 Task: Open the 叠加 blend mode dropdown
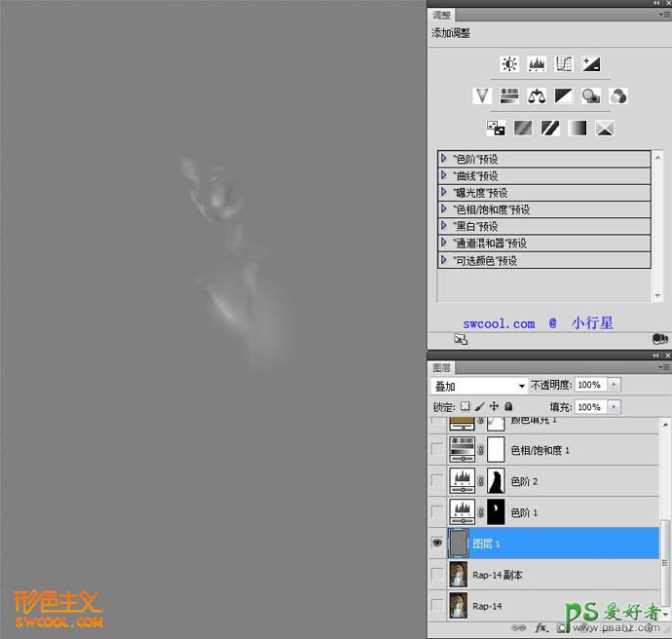coord(479,386)
